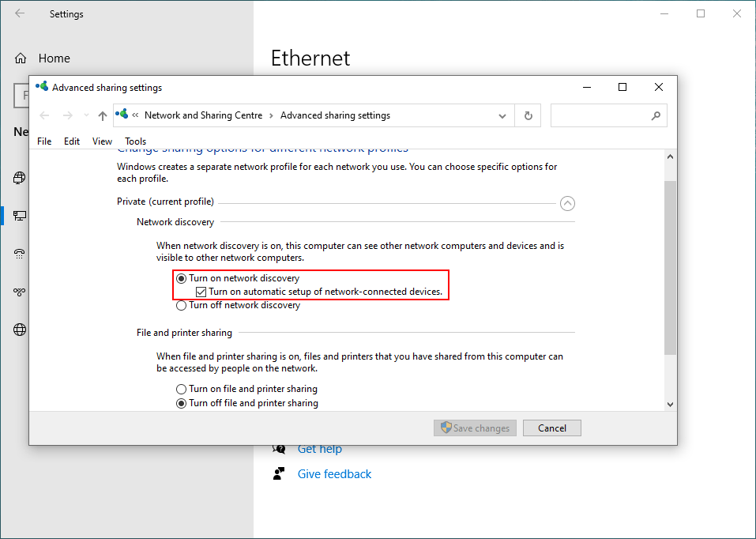This screenshot has width=756, height=539.
Task: Open Proxy settings via the globe icon
Action: click(x=19, y=330)
